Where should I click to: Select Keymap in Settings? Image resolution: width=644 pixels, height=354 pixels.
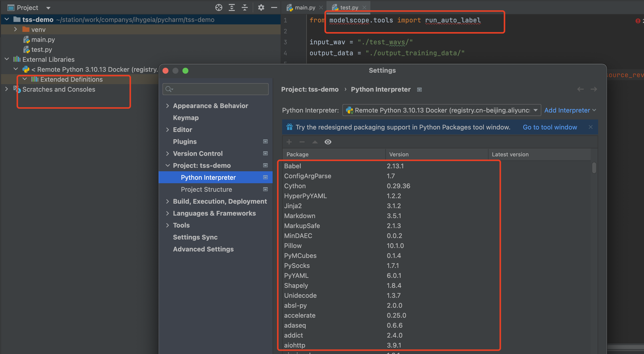coord(185,118)
